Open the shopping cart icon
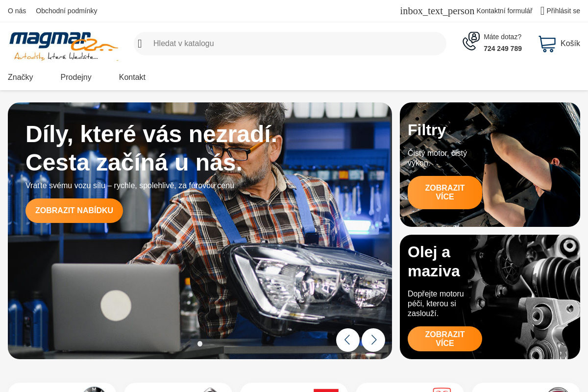This screenshot has width=588, height=392. click(x=547, y=44)
